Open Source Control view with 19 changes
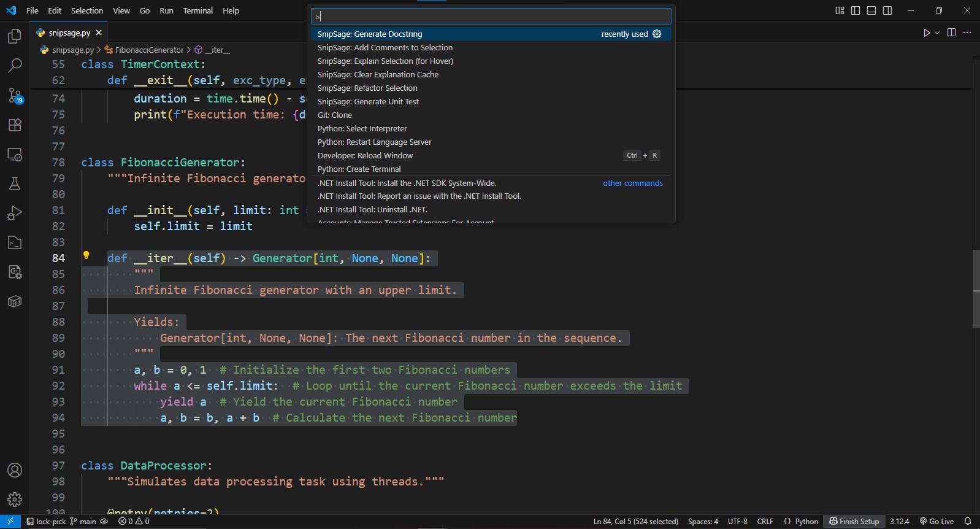The height and width of the screenshot is (529, 980). (x=15, y=95)
